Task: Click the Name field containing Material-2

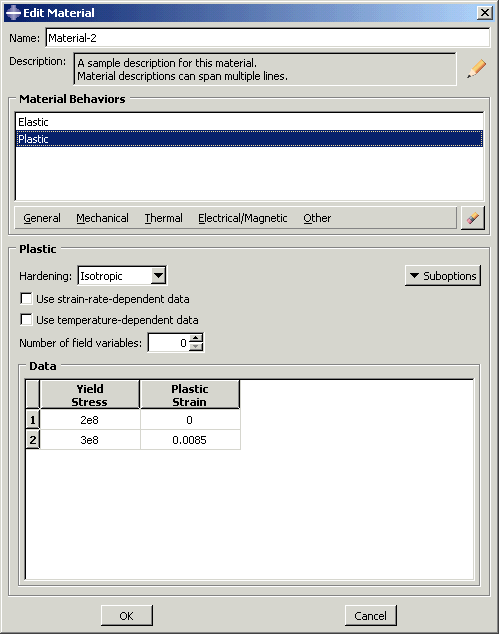Action: point(268,38)
